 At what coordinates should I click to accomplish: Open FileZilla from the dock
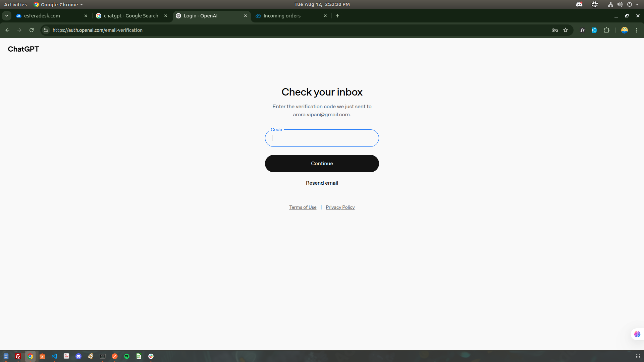[x=18, y=356]
